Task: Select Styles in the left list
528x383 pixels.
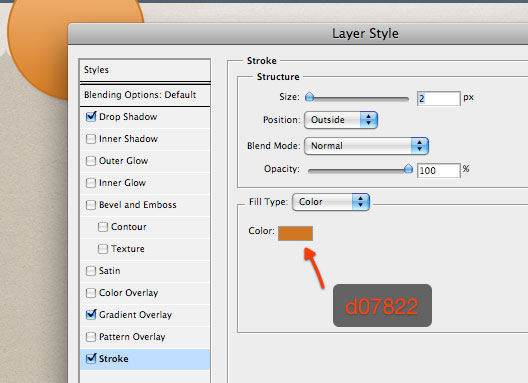Action: pos(145,70)
